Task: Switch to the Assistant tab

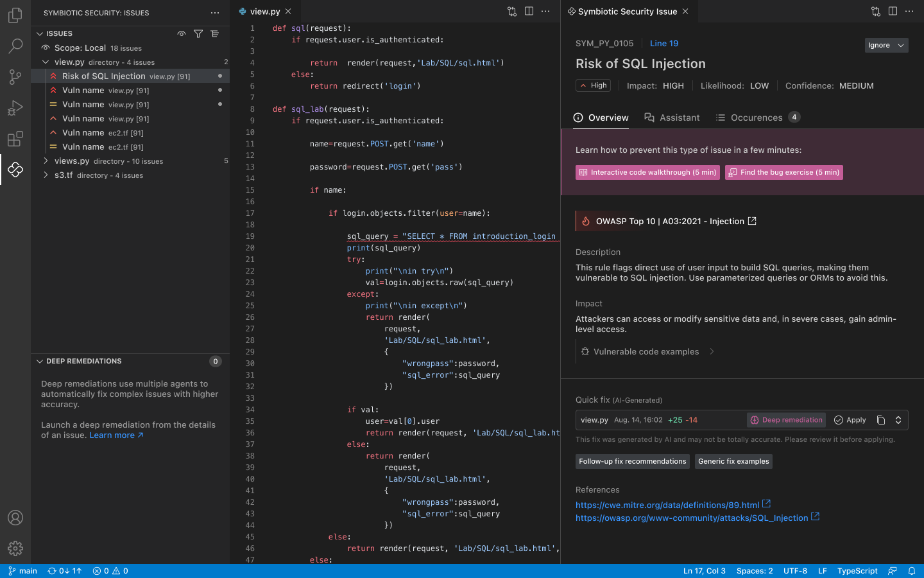Action: coord(672,118)
